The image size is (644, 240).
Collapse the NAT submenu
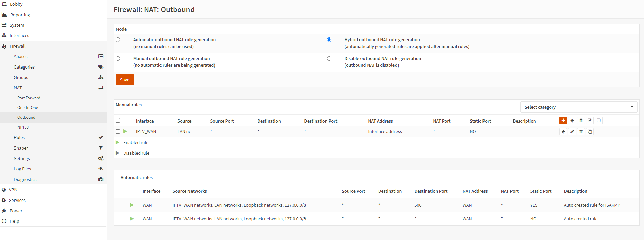[53, 88]
